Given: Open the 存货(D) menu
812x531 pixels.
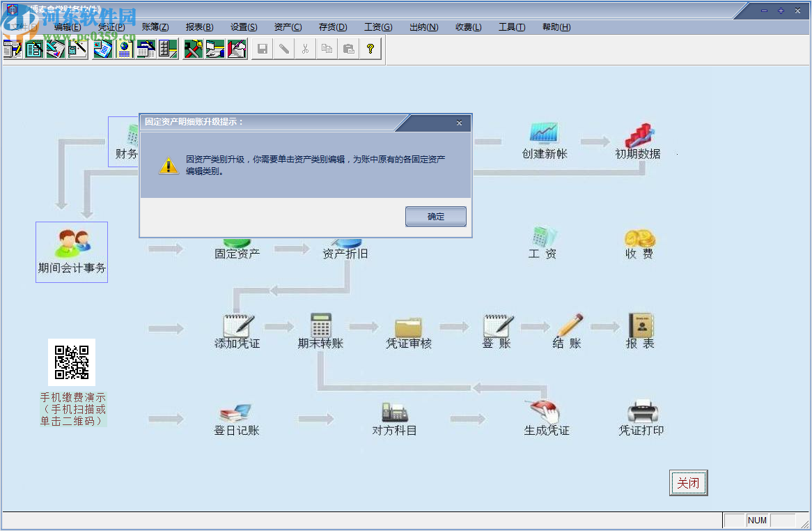Looking at the screenshot, I should point(333,27).
